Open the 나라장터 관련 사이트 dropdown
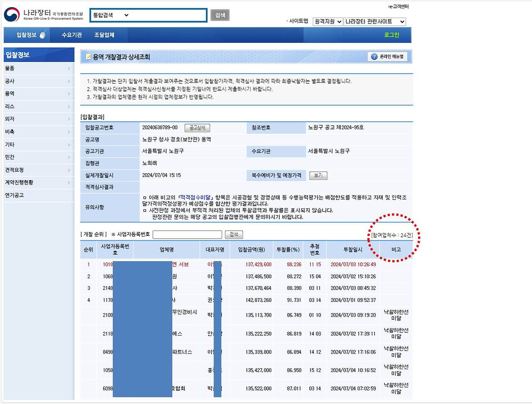Image resolution: width=532 pixels, height=404 pixels. 375,21
